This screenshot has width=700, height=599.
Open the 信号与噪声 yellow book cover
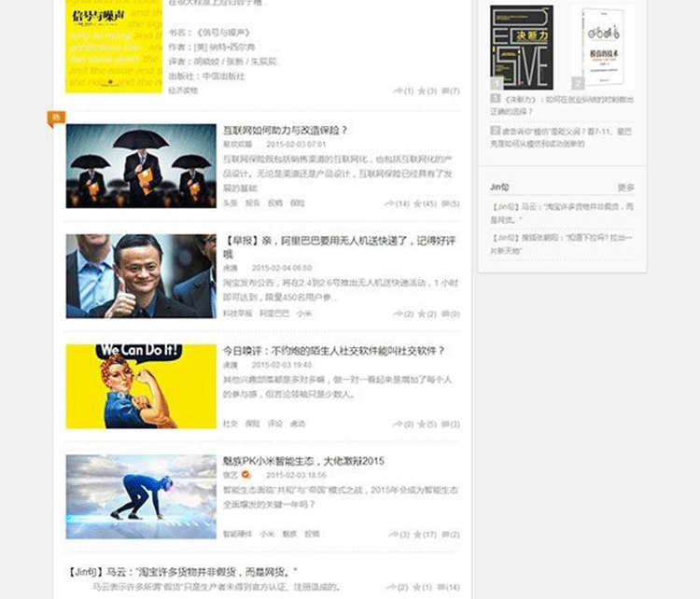[114, 47]
